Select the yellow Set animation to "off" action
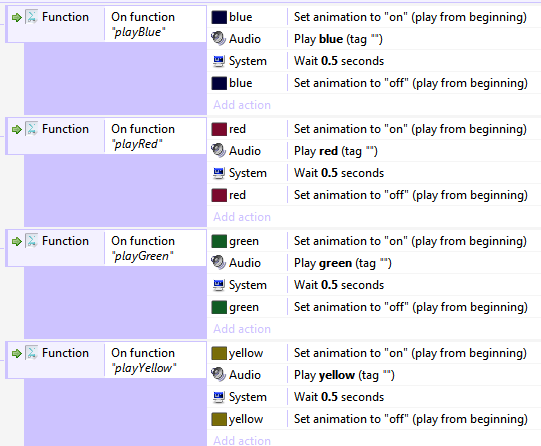This screenshot has width=541, height=446. [x=411, y=419]
